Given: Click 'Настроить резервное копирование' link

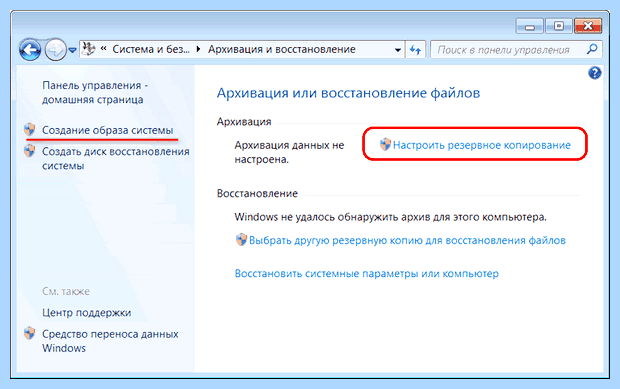Looking at the screenshot, I should pos(482,145).
